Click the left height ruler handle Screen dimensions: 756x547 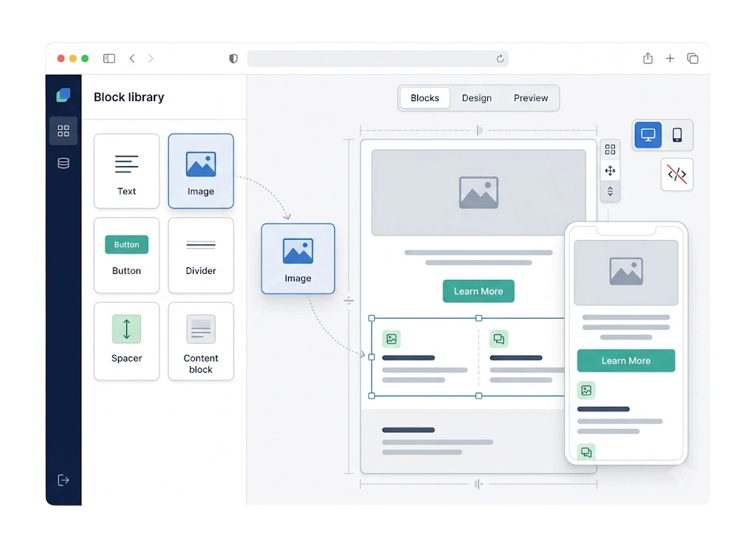coord(348,300)
